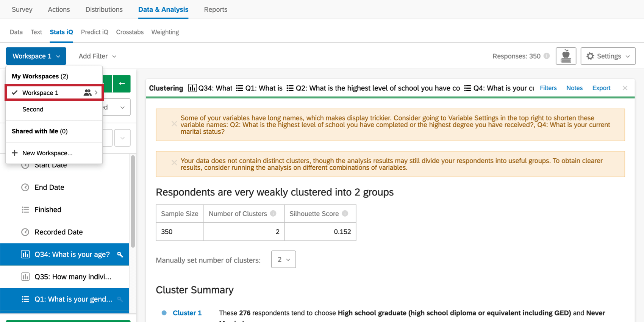
Task: Click the apple-on-books learning icon
Action: (566, 56)
